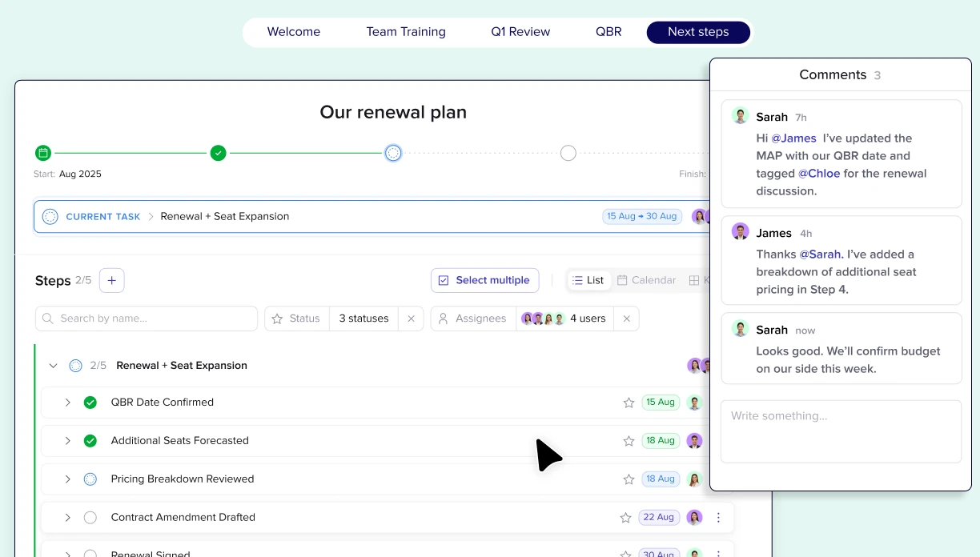Clear the Assignees filter
Viewport: 980px width, 557px height.
click(x=626, y=319)
